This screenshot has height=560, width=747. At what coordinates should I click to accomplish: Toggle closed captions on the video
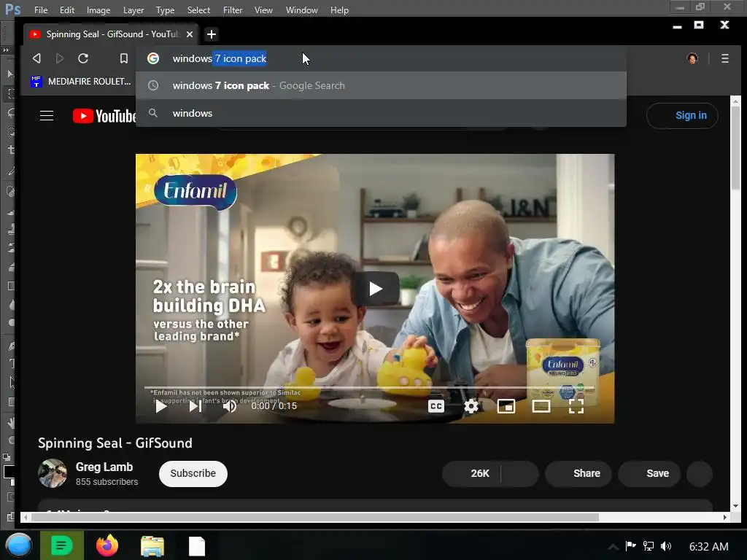click(436, 406)
